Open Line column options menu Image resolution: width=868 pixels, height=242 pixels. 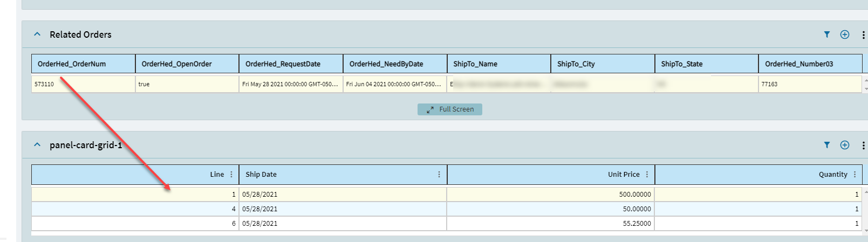[x=231, y=175]
